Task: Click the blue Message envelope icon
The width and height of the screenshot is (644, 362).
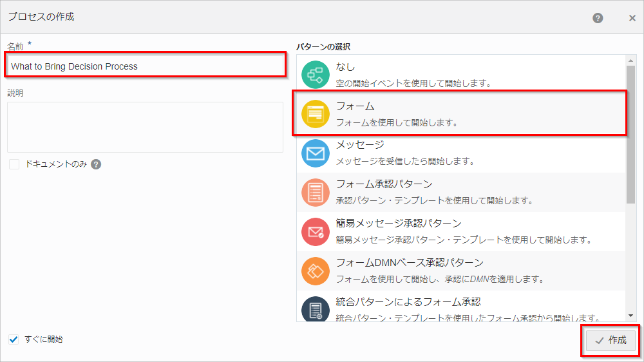Action: click(x=315, y=153)
